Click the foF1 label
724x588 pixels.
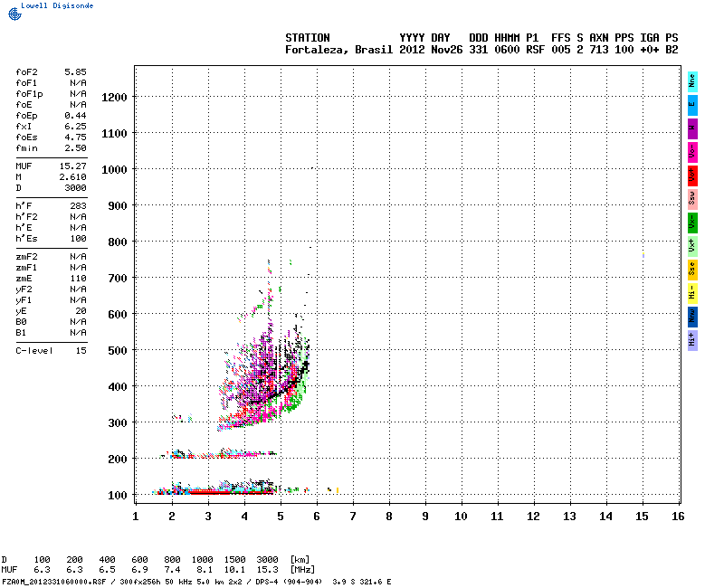pos(26,83)
